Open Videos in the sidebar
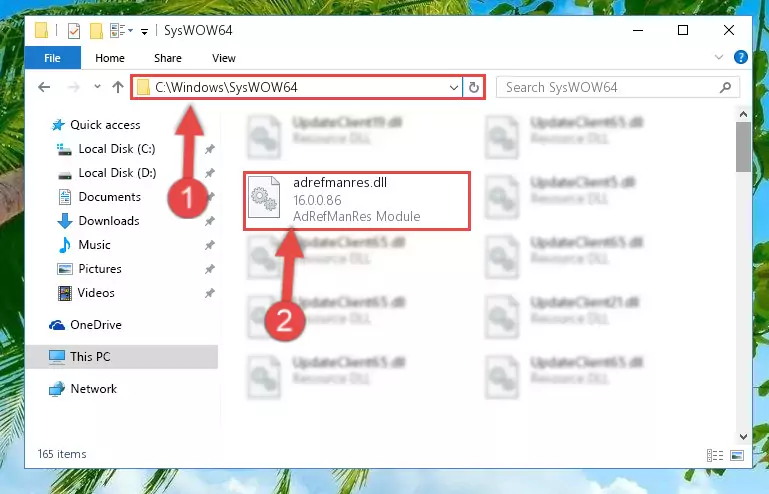The width and height of the screenshot is (769, 494). pyautogui.click(x=96, y=293)
